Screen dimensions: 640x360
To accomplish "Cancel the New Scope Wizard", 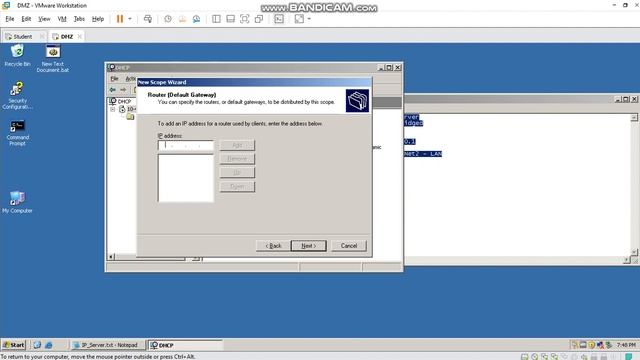I will 349,246.
